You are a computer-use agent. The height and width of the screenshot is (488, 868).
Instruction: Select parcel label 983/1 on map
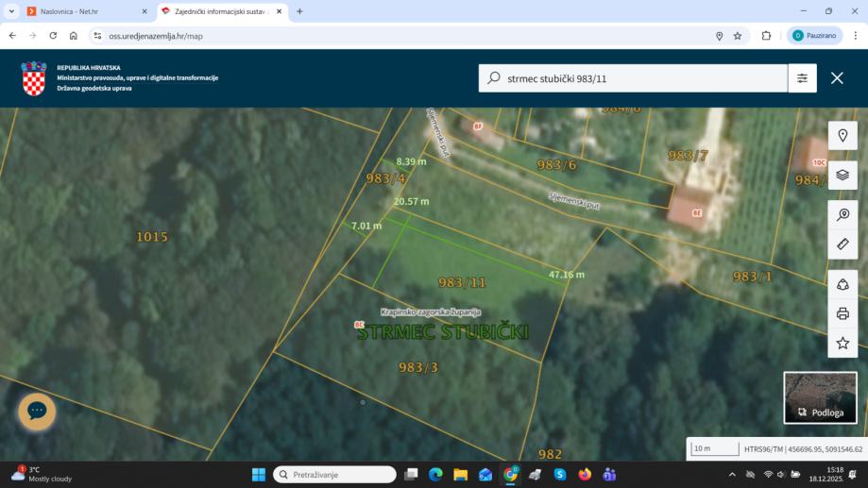point(752,276)
